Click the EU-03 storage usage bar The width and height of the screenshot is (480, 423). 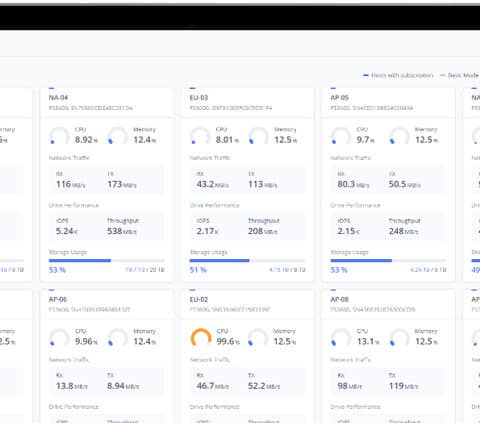(247, 260)
